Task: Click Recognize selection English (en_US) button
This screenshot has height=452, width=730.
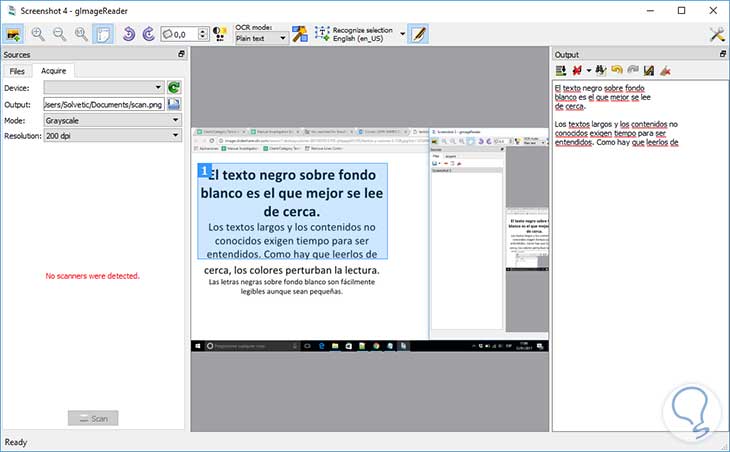Action: (x=354, y=34)
